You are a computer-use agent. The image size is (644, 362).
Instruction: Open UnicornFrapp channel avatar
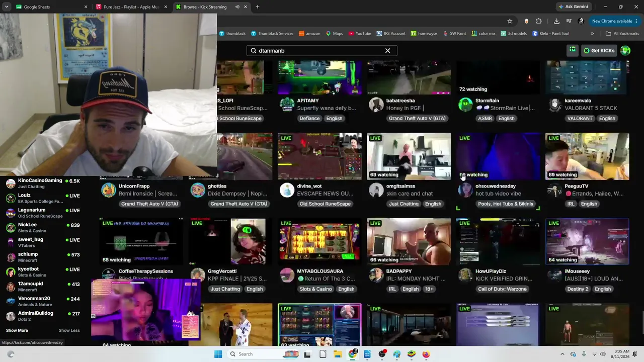(108, 190)
